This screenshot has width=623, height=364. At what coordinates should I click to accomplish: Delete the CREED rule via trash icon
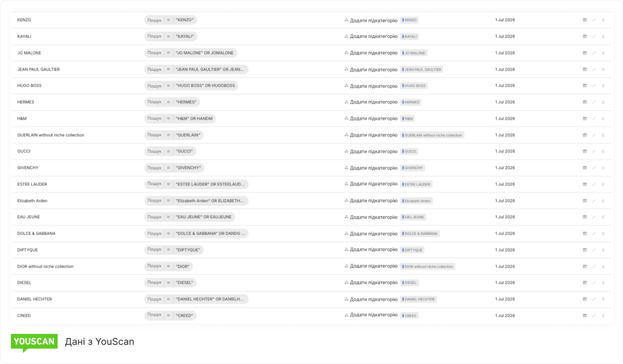click(x=603, y=316)
